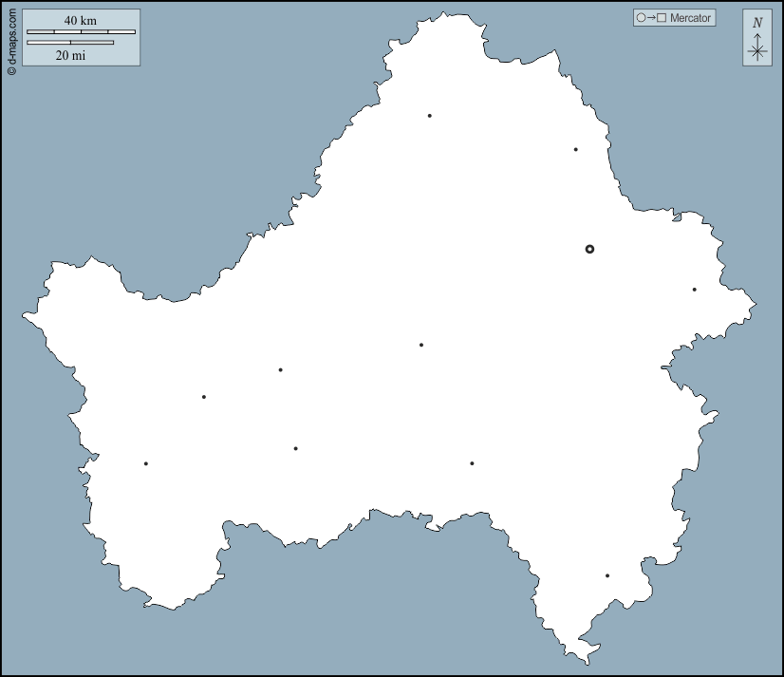Click the city dot at map center
Image resolution: width=784 pixels, height=677 pixels.
pos(421,345)
